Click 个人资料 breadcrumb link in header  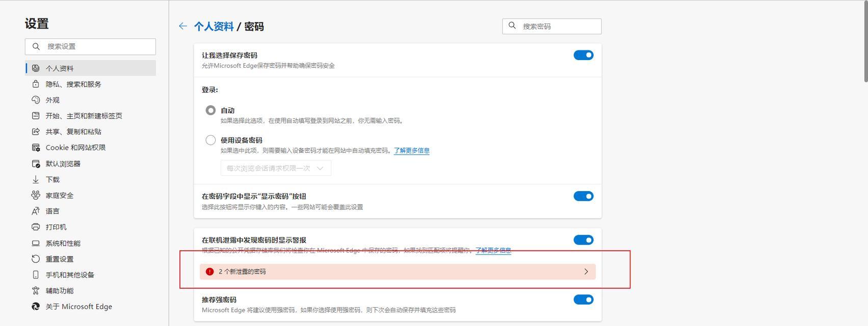point(214,26)
